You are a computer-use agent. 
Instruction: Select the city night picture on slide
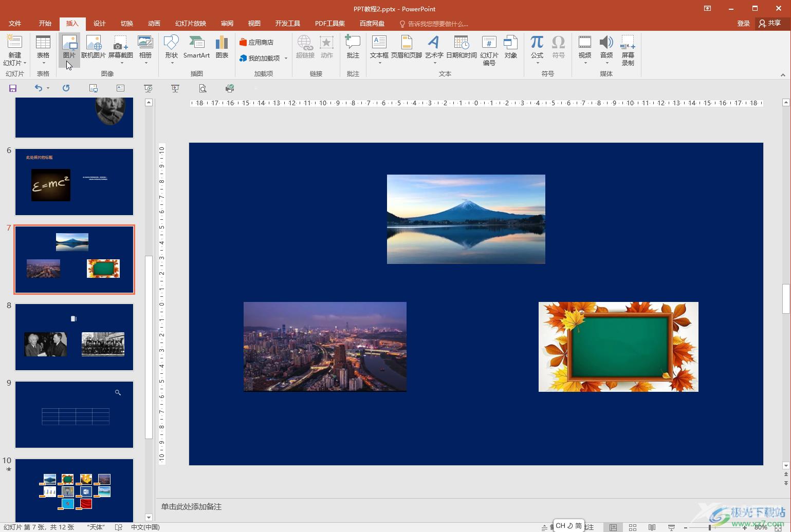coord(325,347)
